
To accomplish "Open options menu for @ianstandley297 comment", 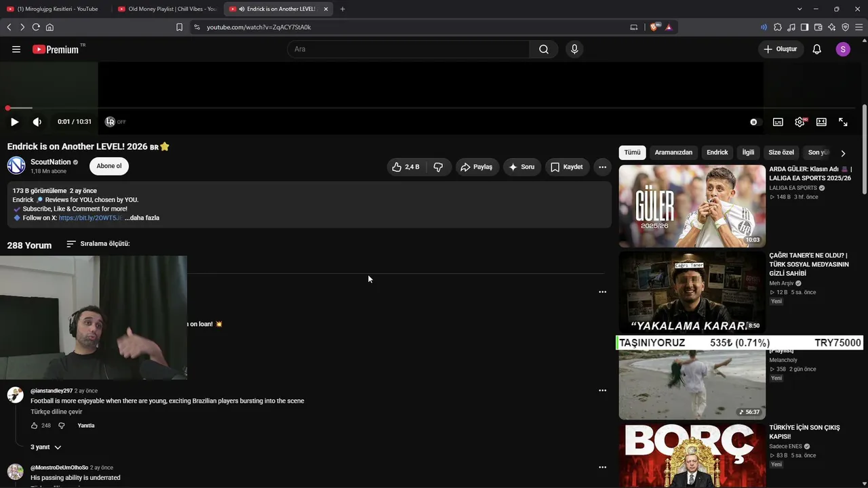I will click(x=602, y=390).
